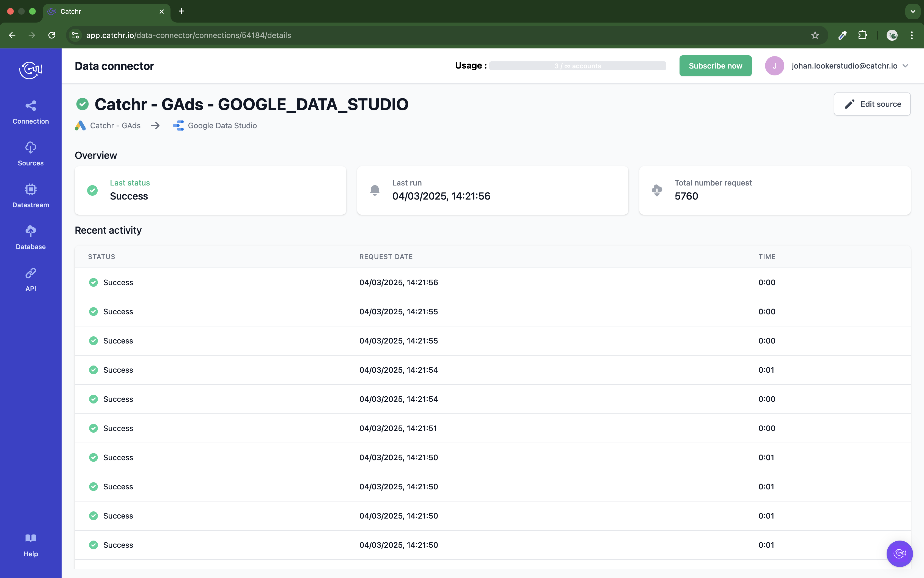Click the Last run bell icon

pyautogui.click(x=375, y=190)
